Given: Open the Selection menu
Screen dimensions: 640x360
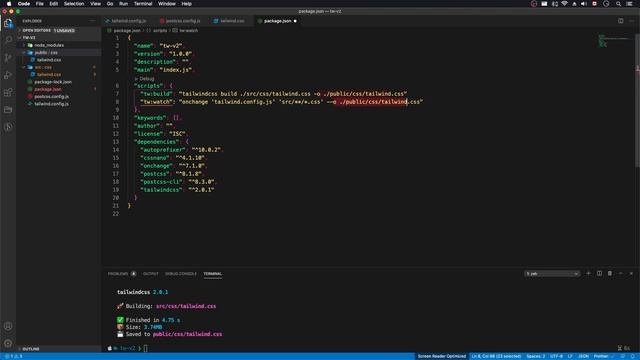Looking at the screenshot, I should tap(74, 4).
